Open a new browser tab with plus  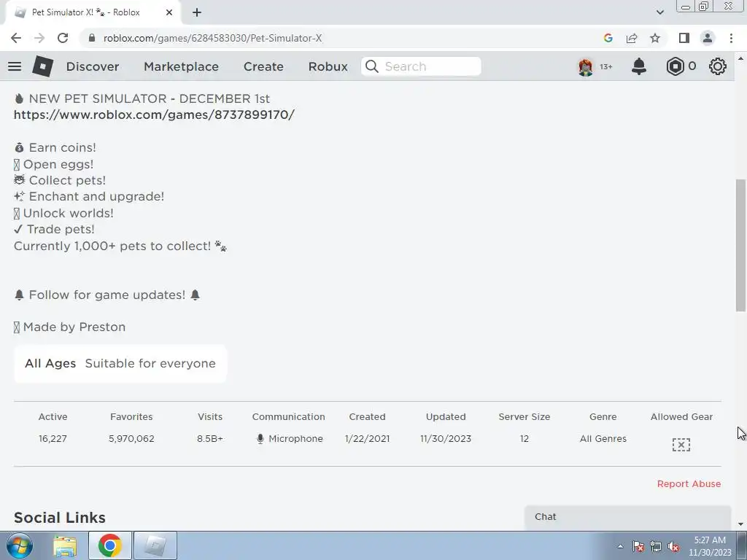[197, 12]
